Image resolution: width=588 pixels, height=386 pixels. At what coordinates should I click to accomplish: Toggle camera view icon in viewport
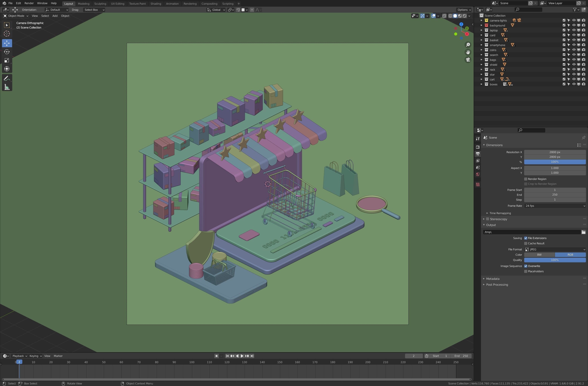click(468, 60)
